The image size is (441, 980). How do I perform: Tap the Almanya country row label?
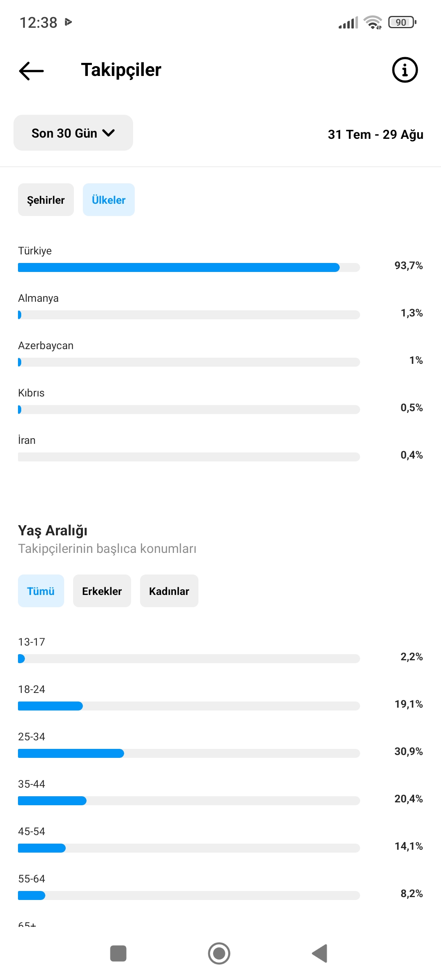(x=38, y=298)
